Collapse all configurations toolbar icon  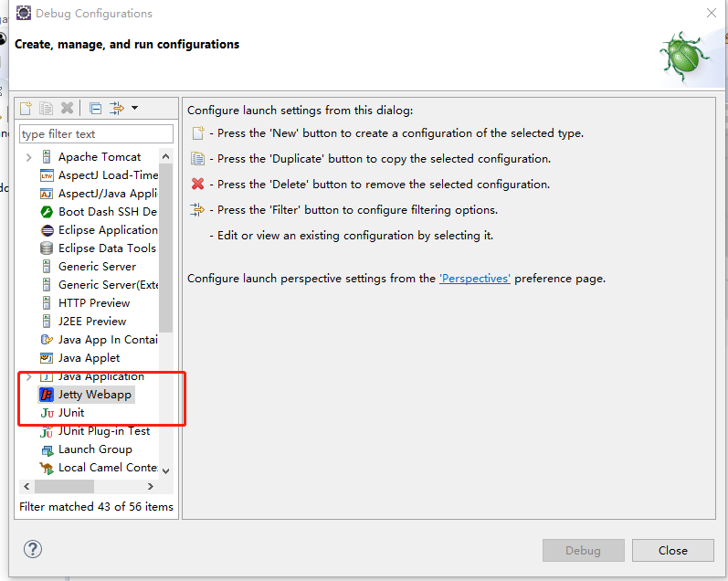coord(96,108)
